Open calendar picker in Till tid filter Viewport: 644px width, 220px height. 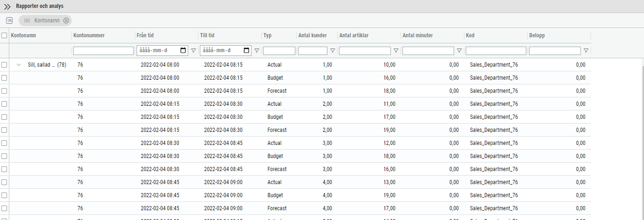(x=246, y=50)
